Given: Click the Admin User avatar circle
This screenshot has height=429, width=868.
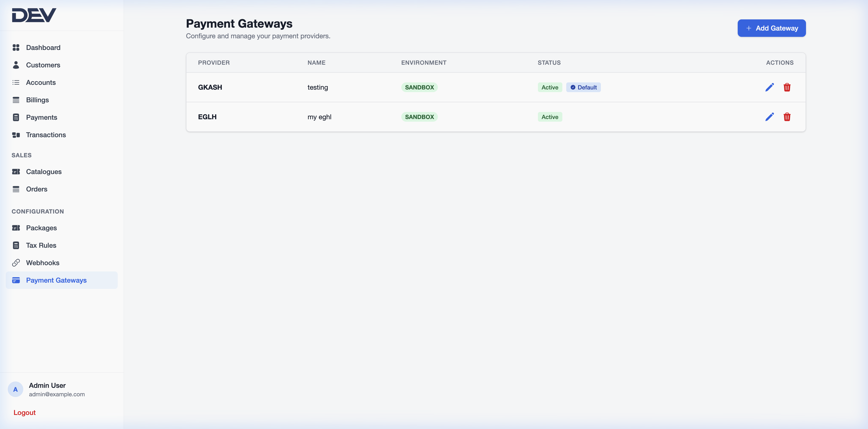Looking at the screenshot, I should 15,389.
